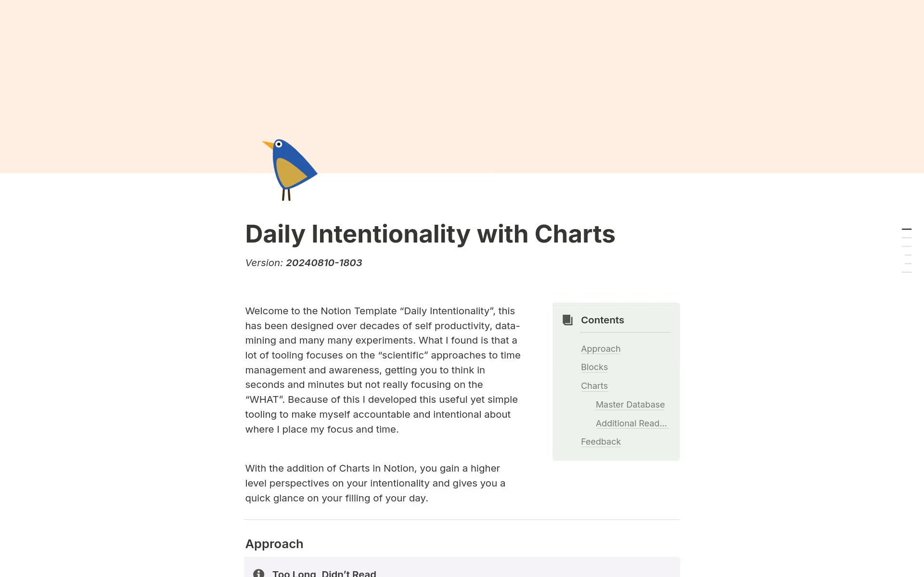
Task: Click the Daily Intentionality with Charts title
Action: (x=430, y=234)
